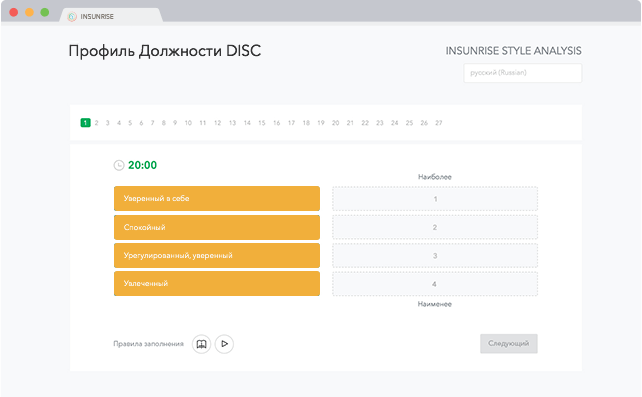Click the clock timer icon
642x397 pixels.
point(119,165)
